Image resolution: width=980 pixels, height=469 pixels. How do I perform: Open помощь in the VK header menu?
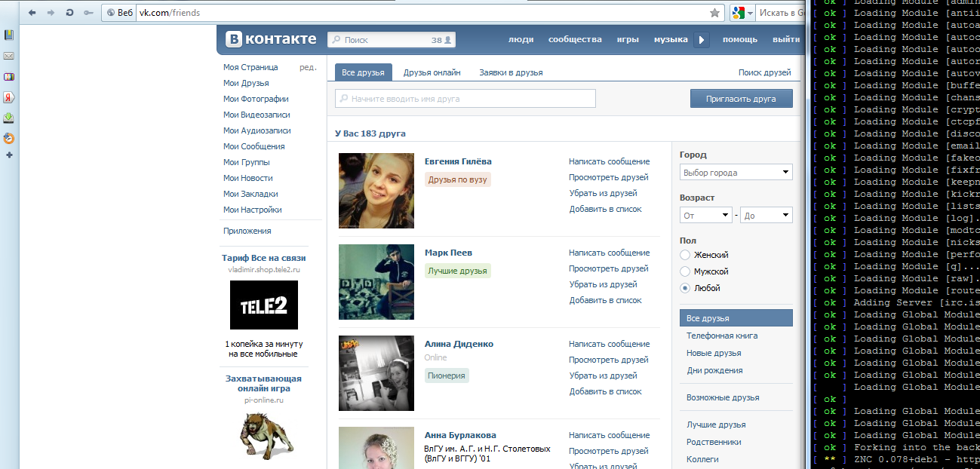pyautogui.click(x=740, y=39)
